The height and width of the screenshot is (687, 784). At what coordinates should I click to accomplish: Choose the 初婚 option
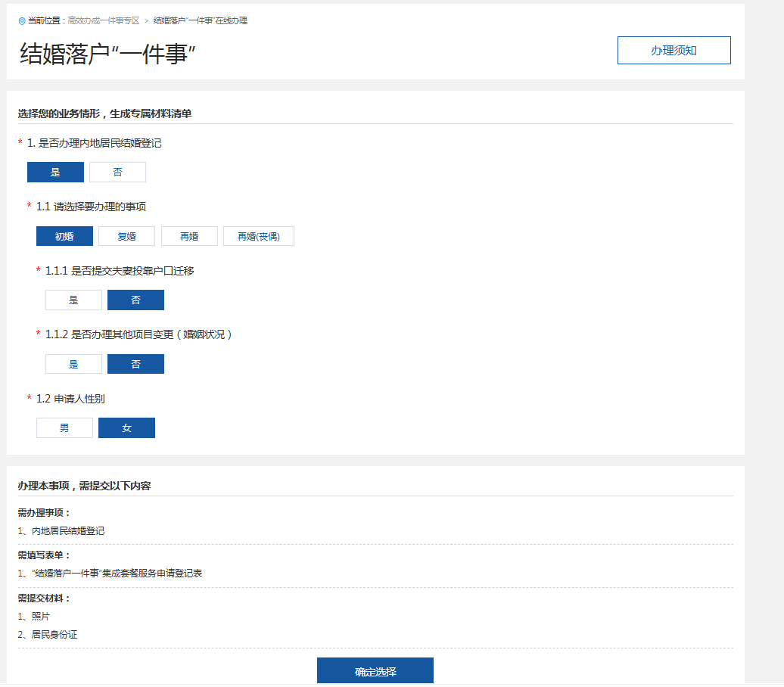(64, 236)
